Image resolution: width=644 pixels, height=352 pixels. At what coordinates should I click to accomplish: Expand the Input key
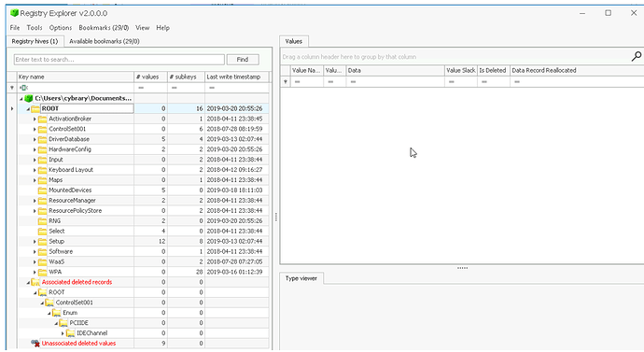click(35, 160)
